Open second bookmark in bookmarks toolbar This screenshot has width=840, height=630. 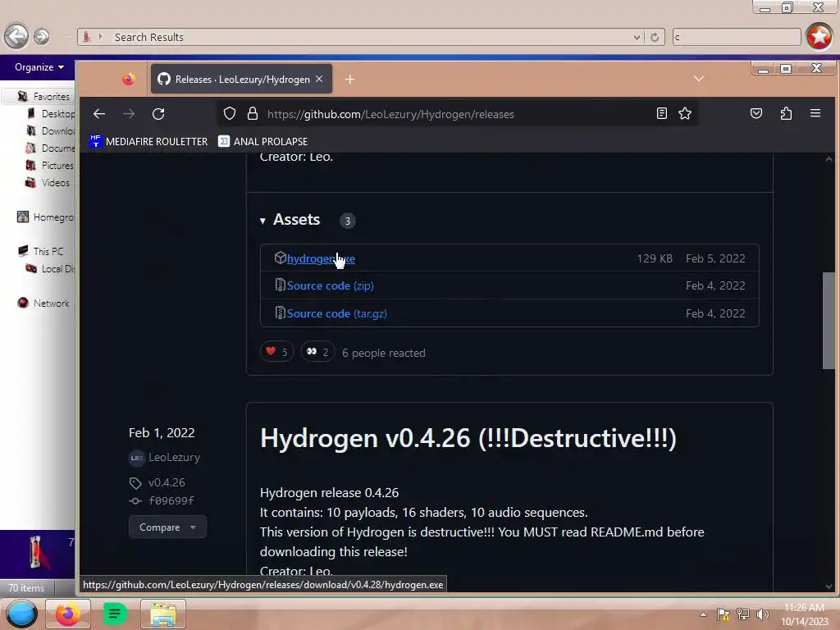point(263,141)
